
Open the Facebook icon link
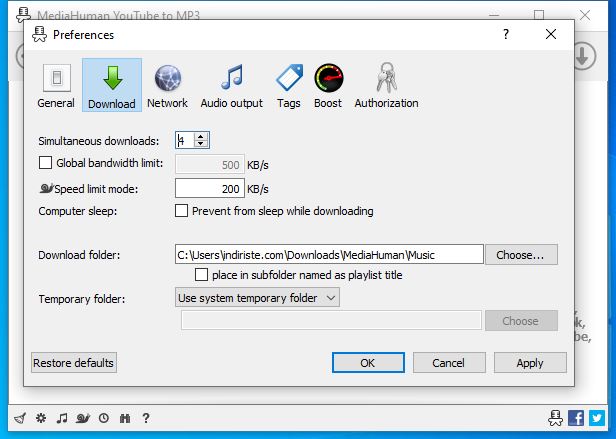click(576, 418)
